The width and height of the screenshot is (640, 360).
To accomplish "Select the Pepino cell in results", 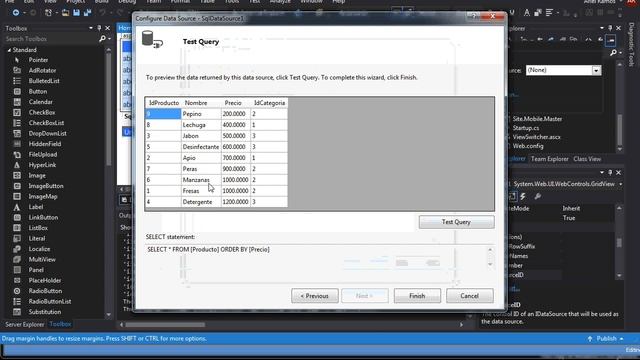I will pos(201,114).
